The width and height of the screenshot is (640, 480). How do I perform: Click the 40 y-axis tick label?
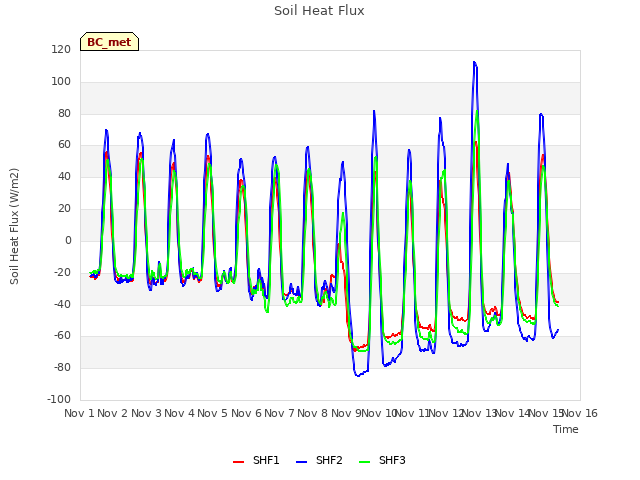(64, 177)
